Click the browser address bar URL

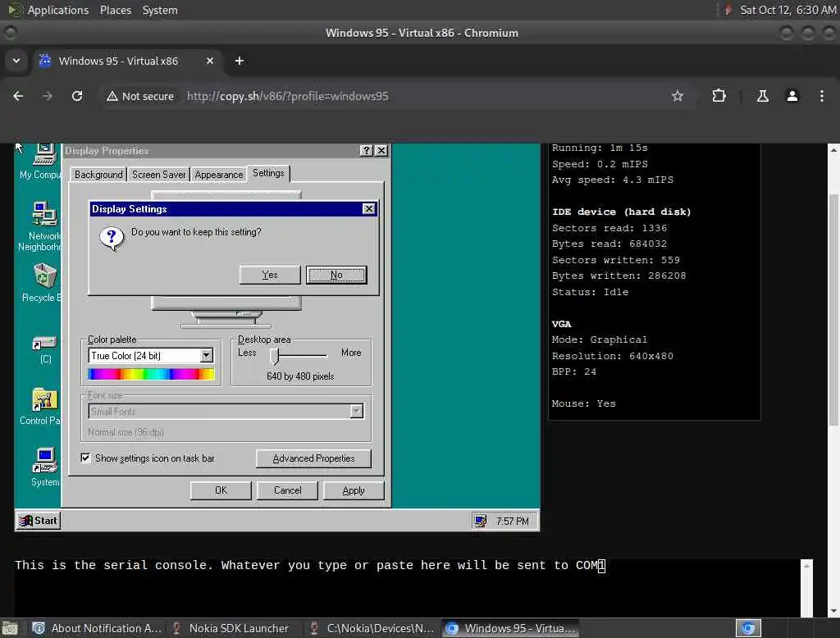(288, 96)
